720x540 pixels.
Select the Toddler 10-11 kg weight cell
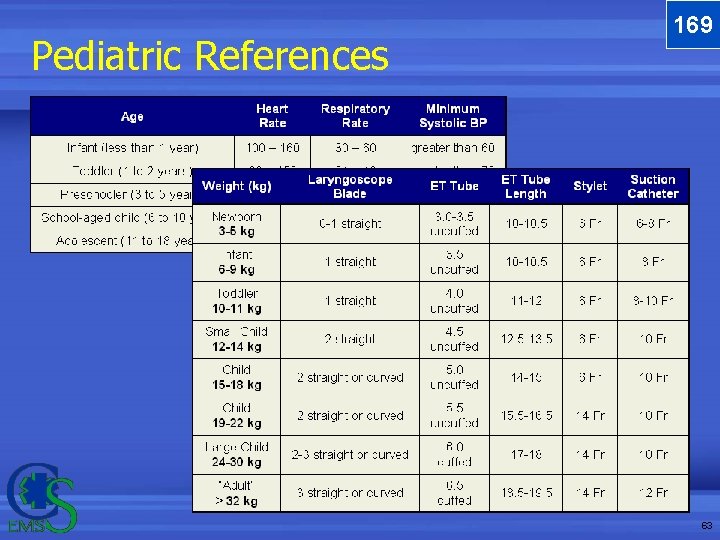(236, 301)
